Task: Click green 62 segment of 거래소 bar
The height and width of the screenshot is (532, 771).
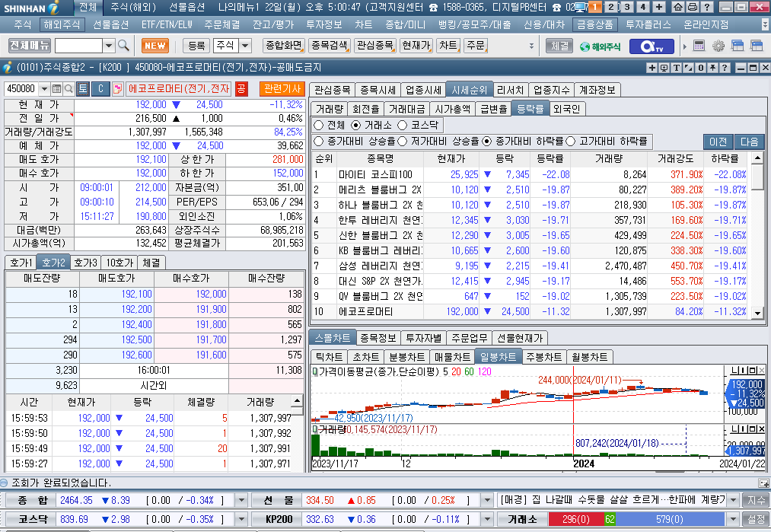Action: (610, 519)
